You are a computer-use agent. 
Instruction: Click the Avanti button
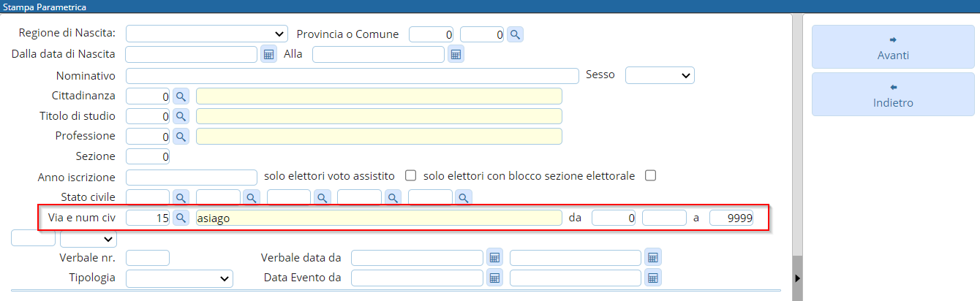click(x=893, y=47)
